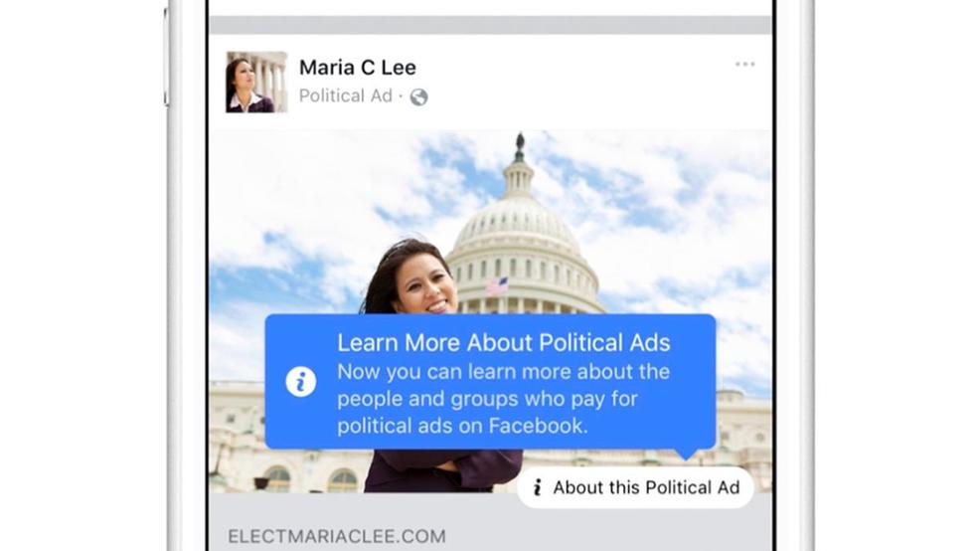980x551 pixels.
Task: Open Maria C Lee's profile picture thumbnail
Action: coord(256,82)
